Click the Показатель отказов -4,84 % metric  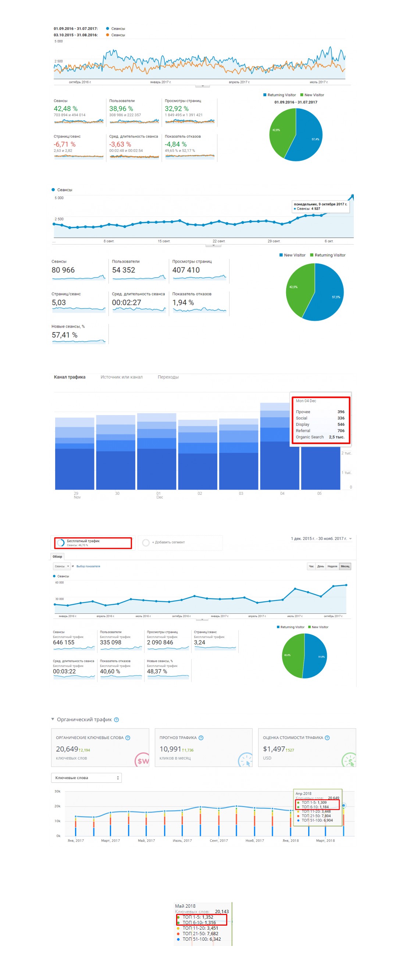(x=190, y=147)
